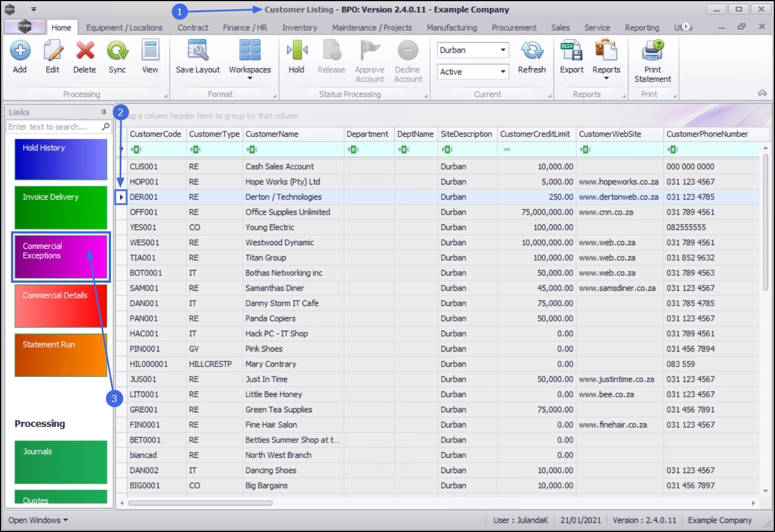Open the Hold History tile
The width and height of the screenshot is (775, 532).
coord(61,159)
